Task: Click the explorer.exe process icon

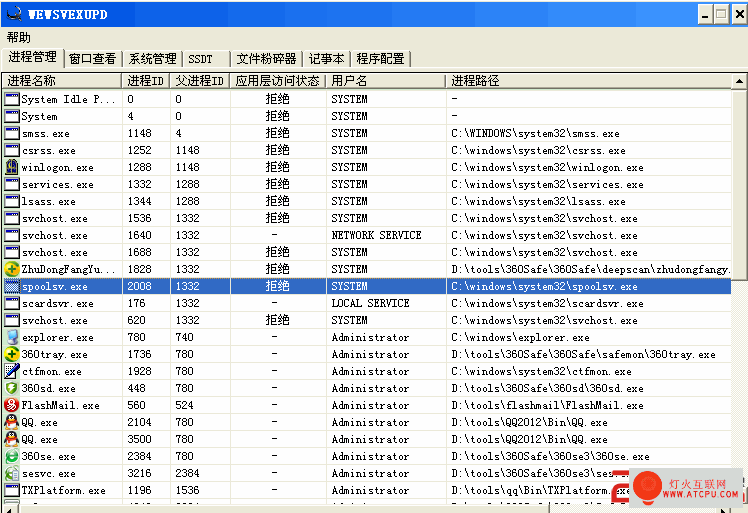Action: pyautogui.click(x=11, y=337)
